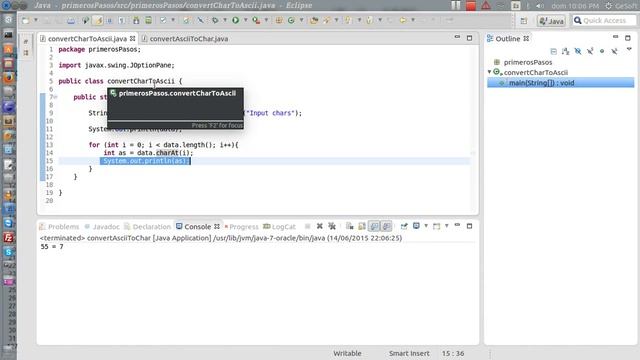Open the Display Selected Console dropdown
The width and height of the screenshot is (640, 360).
pos(426,226)
